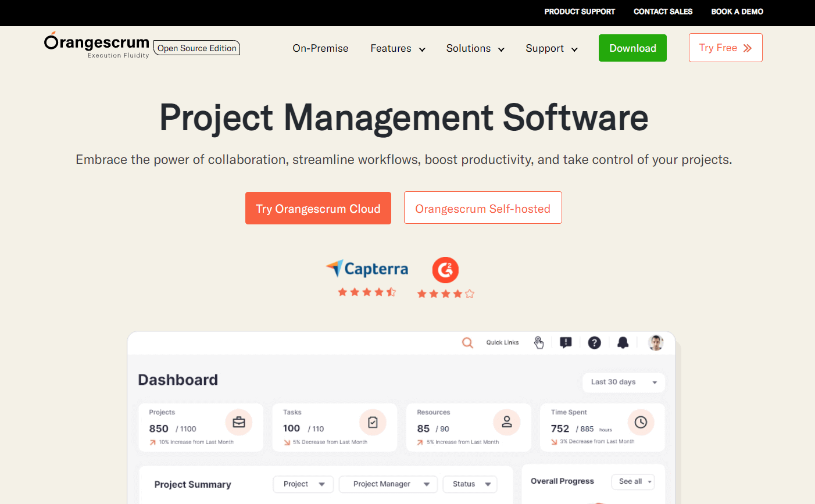Go to Product Support link

tap(580, 12)
